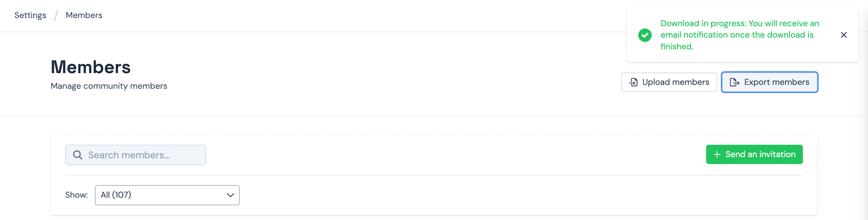This screenshot has width=868, height=220.
Task: Click the Upload members file icon
Action: coord(633,82)
